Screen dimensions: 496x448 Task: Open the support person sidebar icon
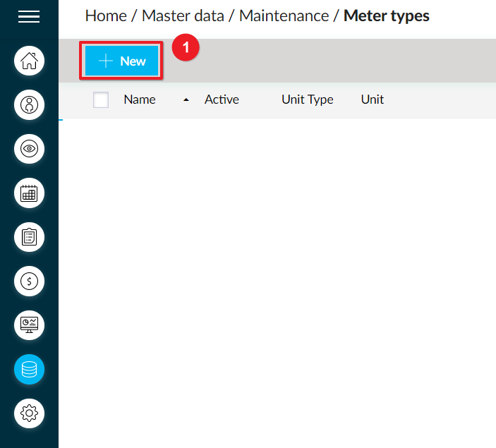pyautogui.click(x=29, y=104)
